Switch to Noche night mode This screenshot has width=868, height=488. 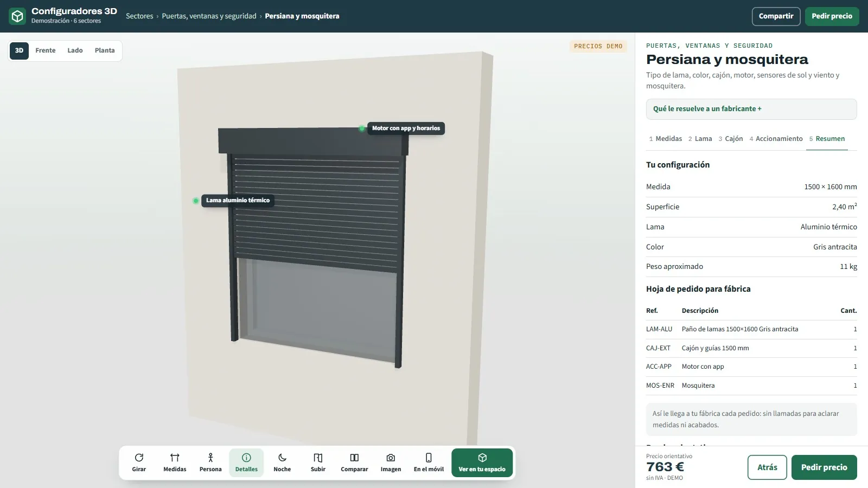[282, 463]
